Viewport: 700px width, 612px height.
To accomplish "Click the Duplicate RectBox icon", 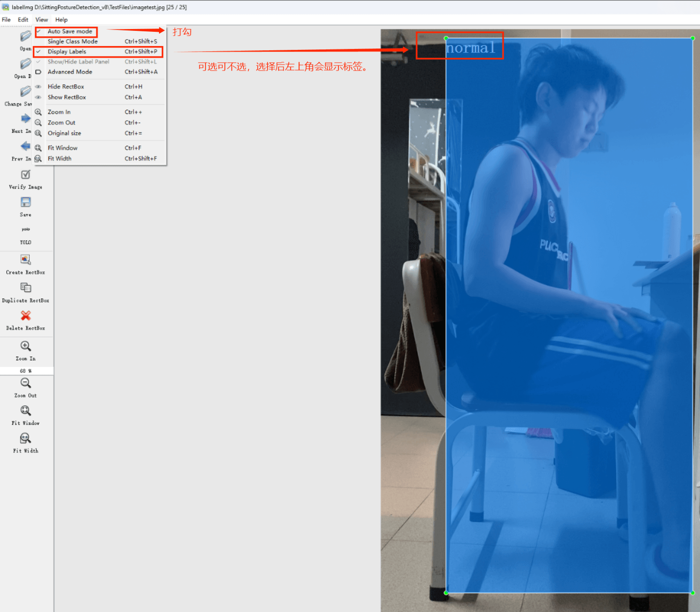I will tap(25, 288).
